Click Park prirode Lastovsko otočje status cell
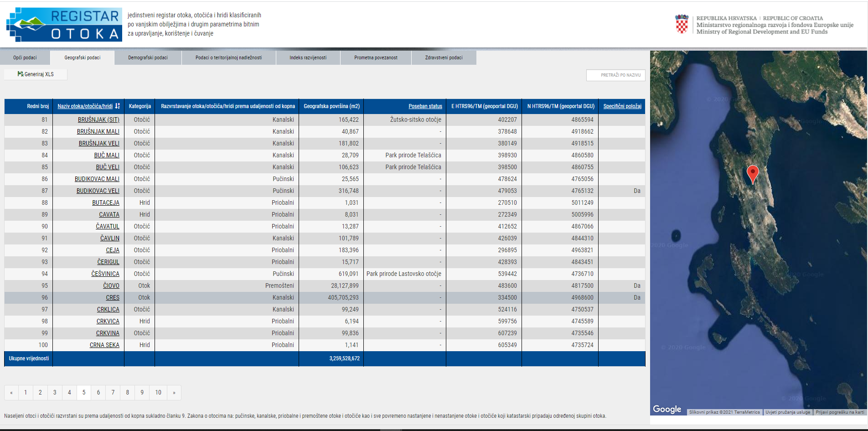The width and height of the screenshot is (868, 431). click(x=404, y=274)
